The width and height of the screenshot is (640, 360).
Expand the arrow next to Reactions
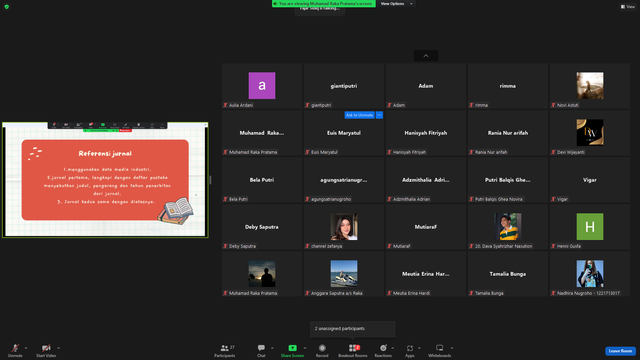point(393,348)
